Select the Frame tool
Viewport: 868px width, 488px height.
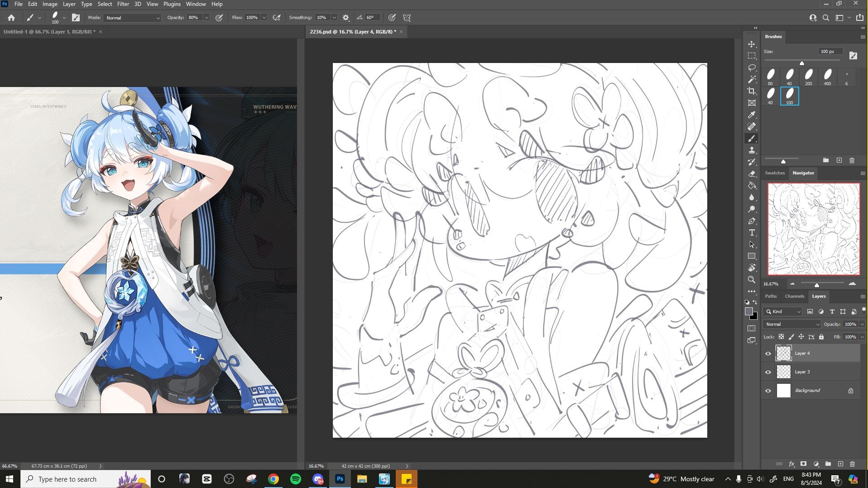752,103
